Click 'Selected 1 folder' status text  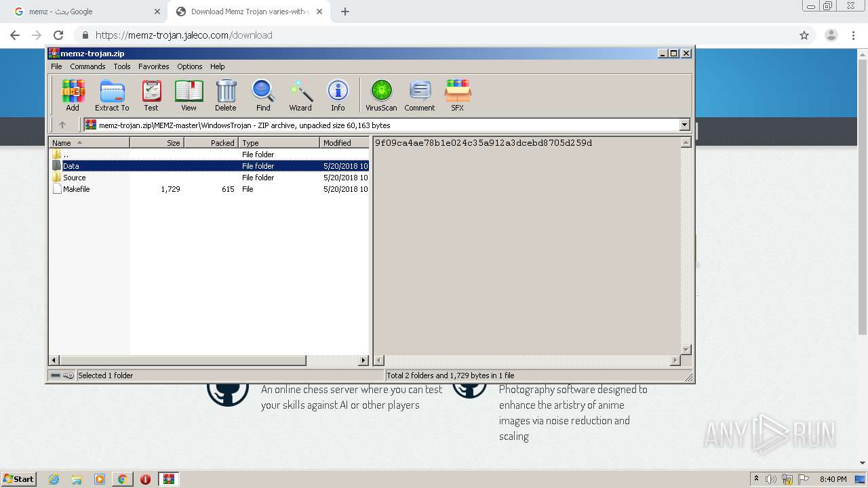tap(105, 375)
